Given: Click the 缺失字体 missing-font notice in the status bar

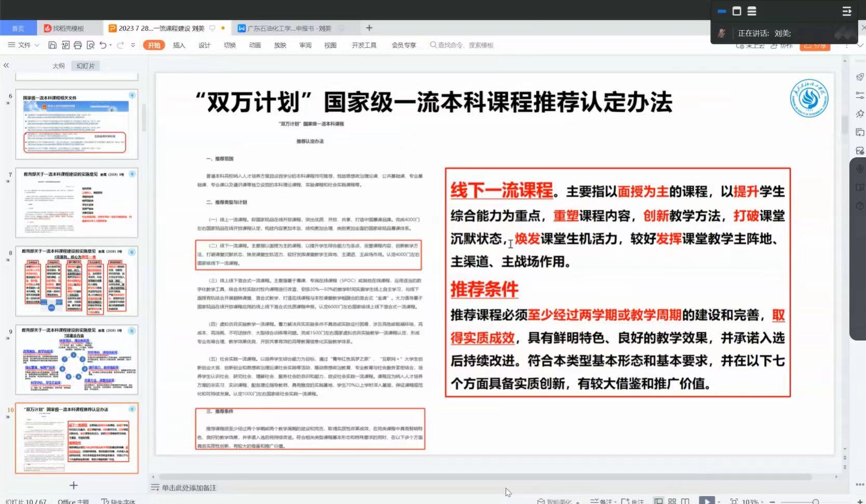Looking at the screenshot, I should (x=118, y=501).
